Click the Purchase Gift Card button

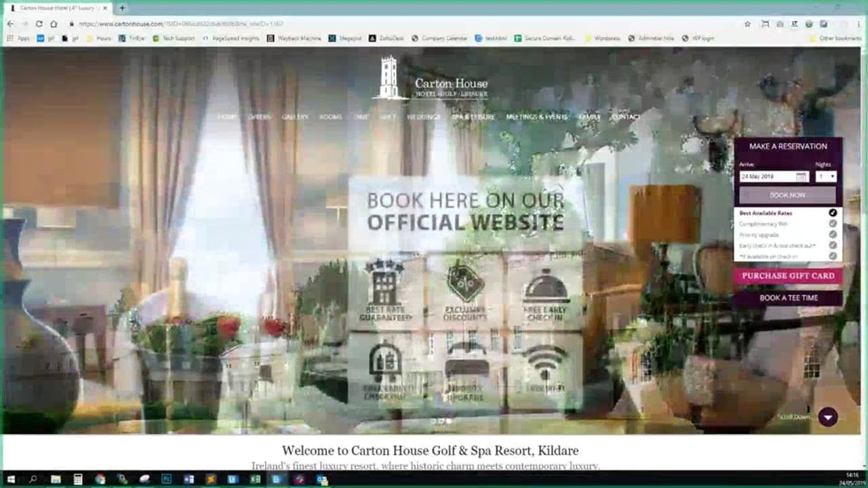pyautogui.click(x=788, y=276)
